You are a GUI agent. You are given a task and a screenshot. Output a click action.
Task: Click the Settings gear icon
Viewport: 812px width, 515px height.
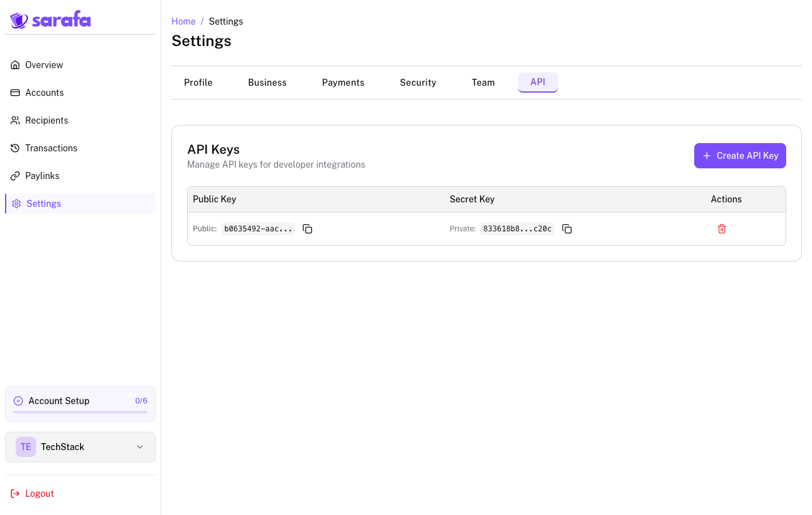coord(16,204)
